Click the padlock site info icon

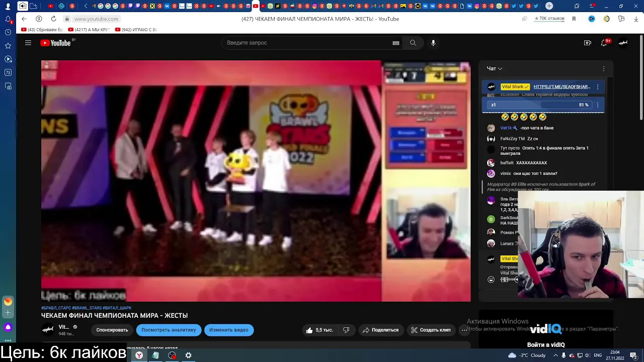[x=66, y=19]
